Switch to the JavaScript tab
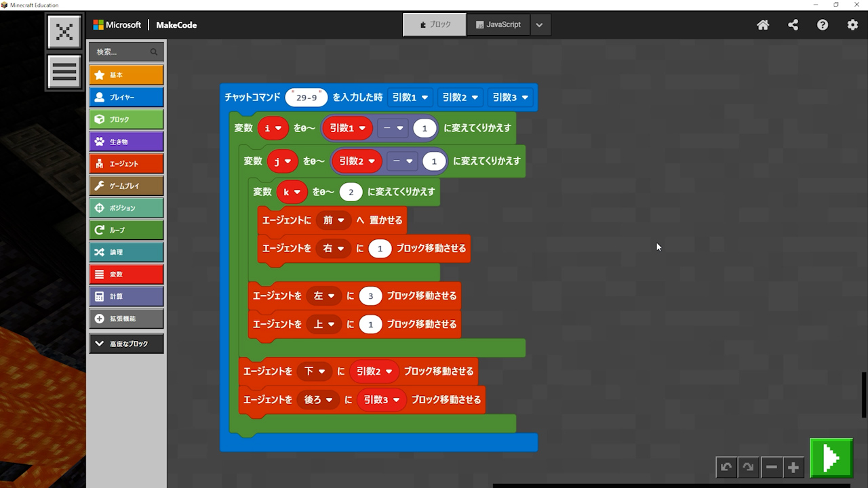Screen dimensions: 868x488 [498, 24]
